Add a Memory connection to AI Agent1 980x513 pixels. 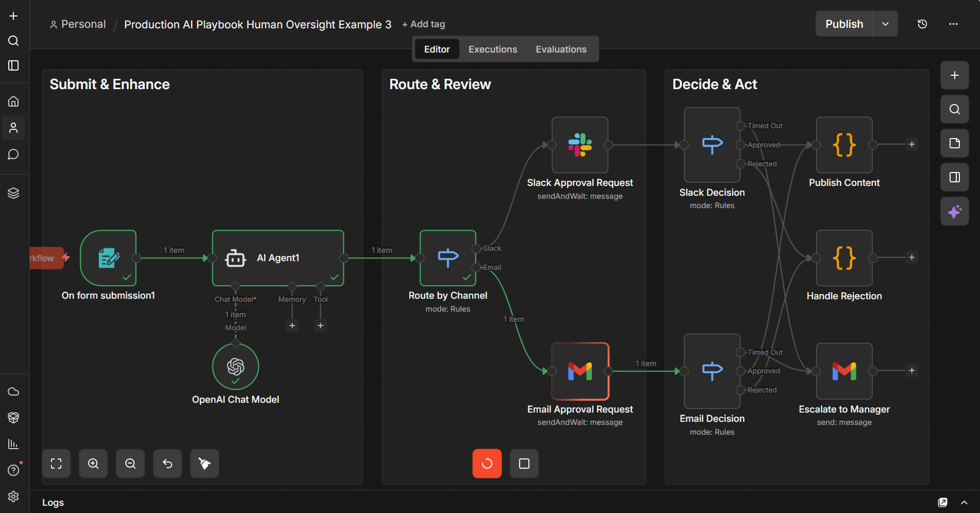[292, 326]
